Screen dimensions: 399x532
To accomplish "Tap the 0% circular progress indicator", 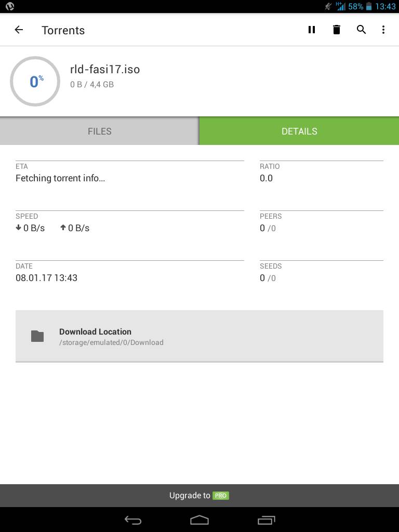I will [x=35, y=82].
